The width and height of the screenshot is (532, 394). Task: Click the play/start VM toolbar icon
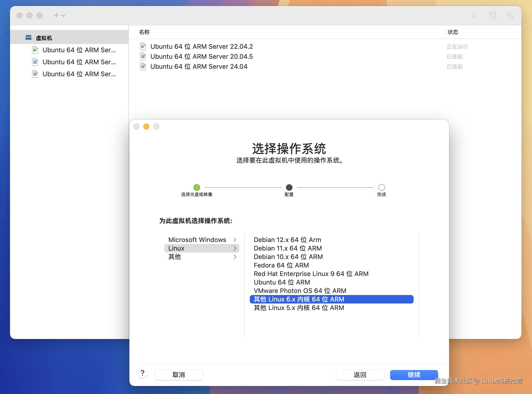(x=475, y=16)
